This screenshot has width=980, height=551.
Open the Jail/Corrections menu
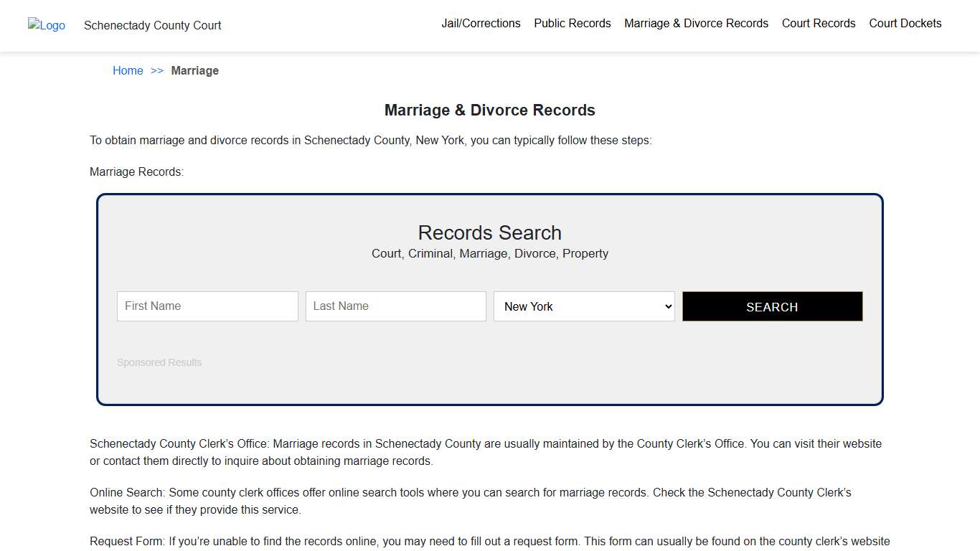point(481,23)
